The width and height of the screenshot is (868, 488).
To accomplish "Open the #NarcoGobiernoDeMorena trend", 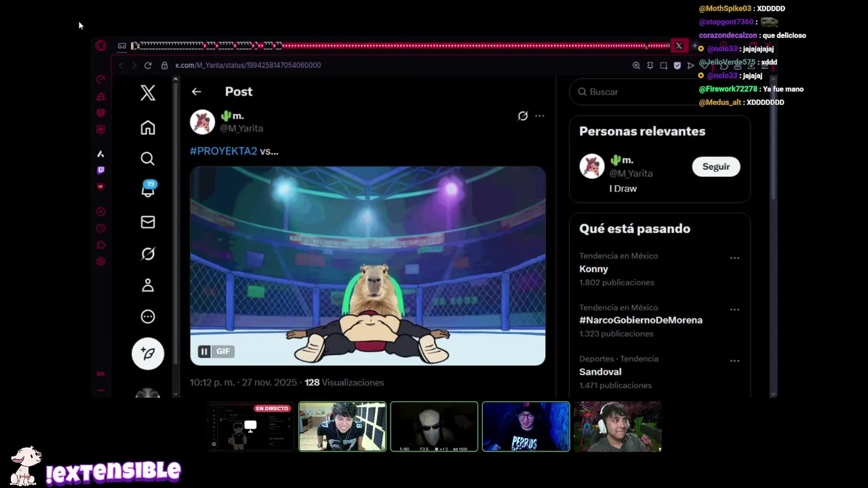I will [641, 320].
